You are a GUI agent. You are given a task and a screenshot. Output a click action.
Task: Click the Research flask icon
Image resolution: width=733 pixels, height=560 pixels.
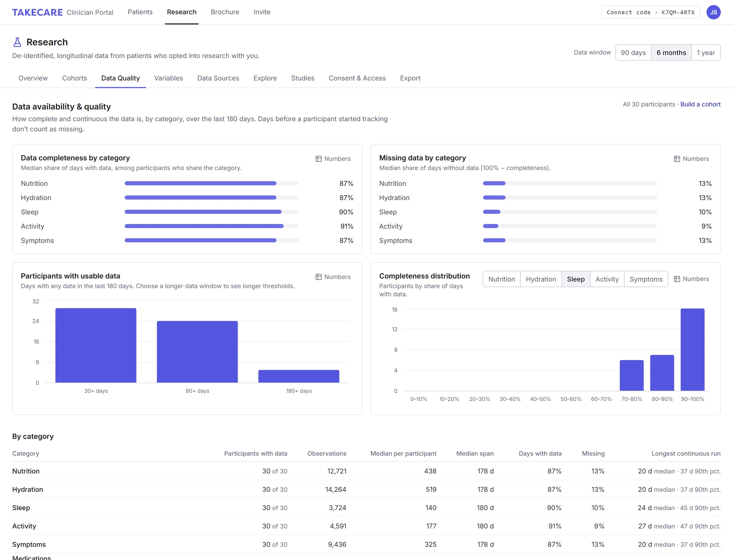17,42
